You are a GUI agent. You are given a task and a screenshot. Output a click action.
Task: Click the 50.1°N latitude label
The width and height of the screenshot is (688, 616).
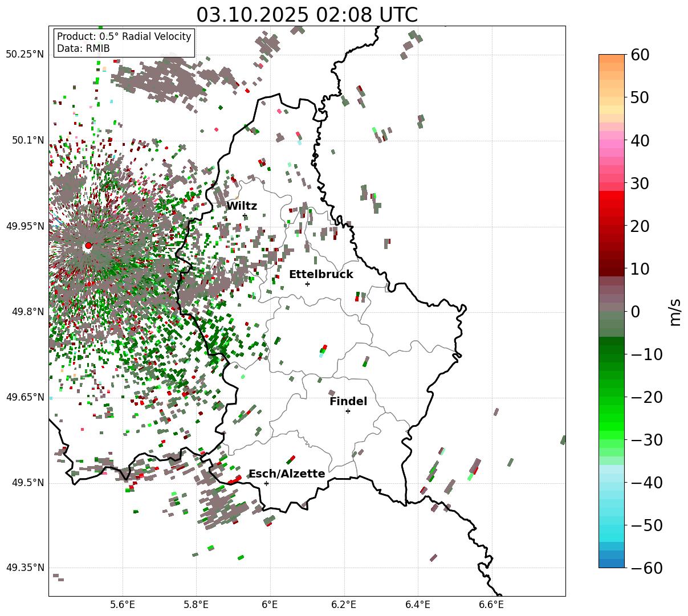pyautogui.click(x=27, y=140)
